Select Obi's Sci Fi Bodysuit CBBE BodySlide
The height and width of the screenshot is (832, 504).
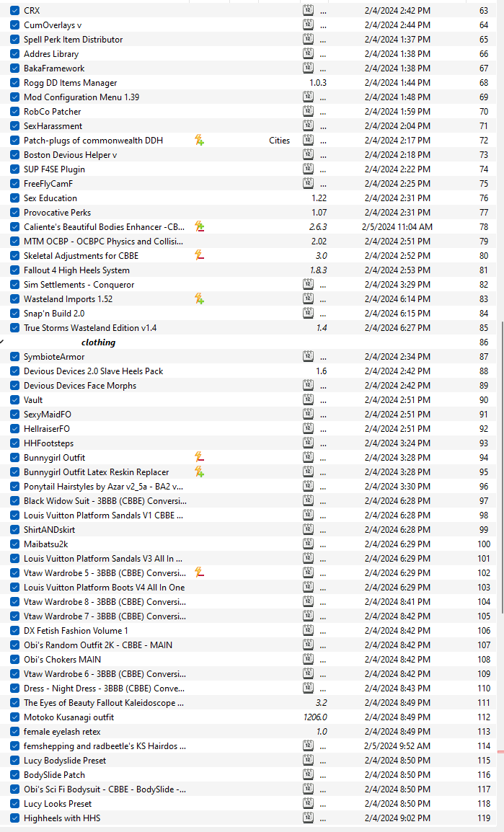(x=105, y=789)
